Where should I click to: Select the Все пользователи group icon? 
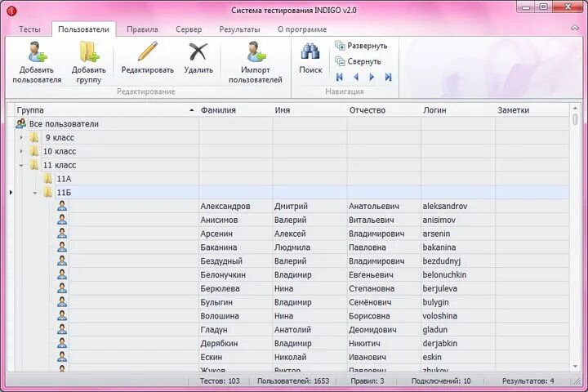(x=21, y=123)
